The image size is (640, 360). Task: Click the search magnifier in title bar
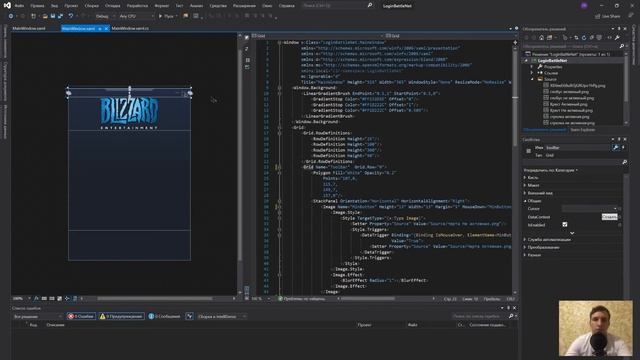coord(370,6)
